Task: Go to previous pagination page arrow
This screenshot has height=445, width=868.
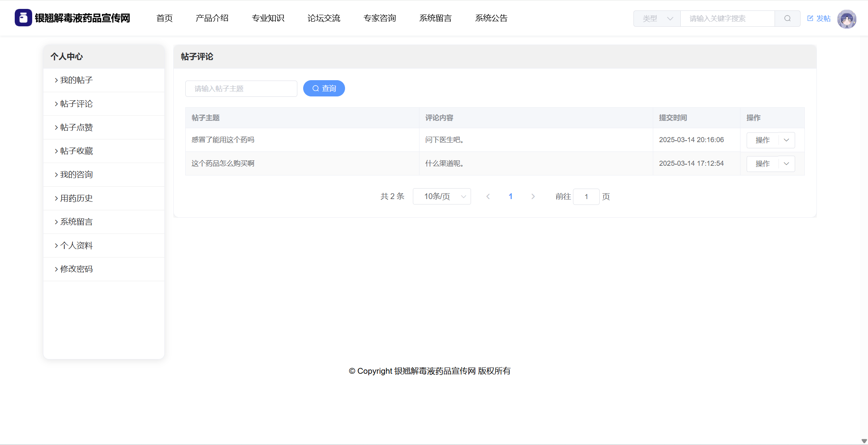Action: pos(488,197)
